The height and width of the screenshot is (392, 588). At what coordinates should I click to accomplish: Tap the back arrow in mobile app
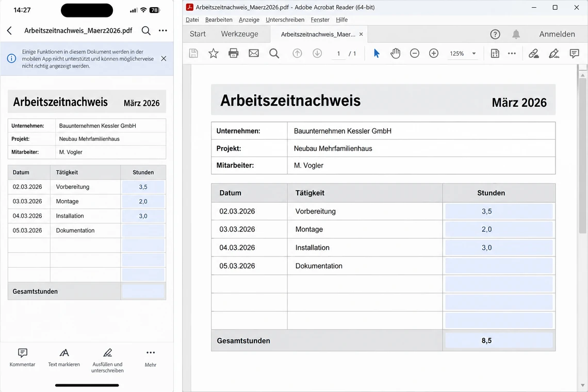(x=9, y=31)
